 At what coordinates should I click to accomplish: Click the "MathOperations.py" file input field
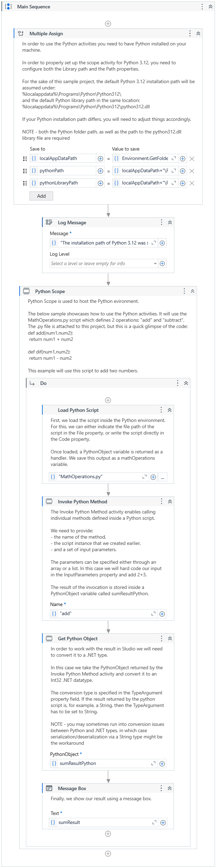point(99,477)
